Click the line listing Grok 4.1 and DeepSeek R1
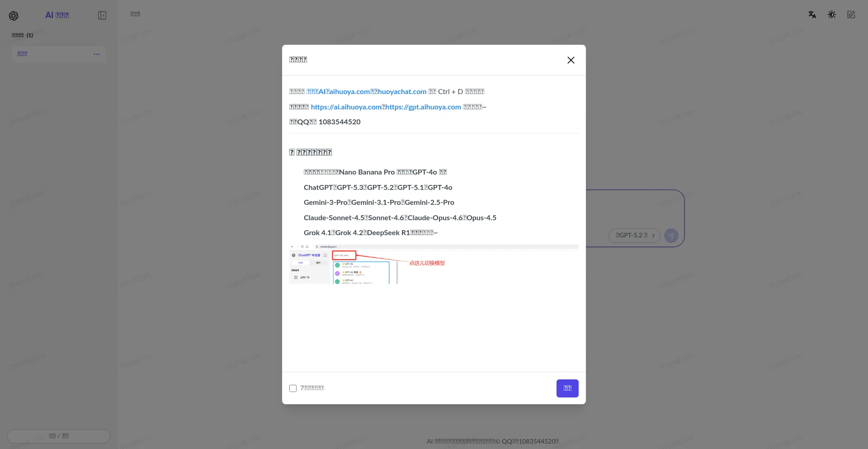Screen dimensions: 868x449 click(x=371, y=233)
